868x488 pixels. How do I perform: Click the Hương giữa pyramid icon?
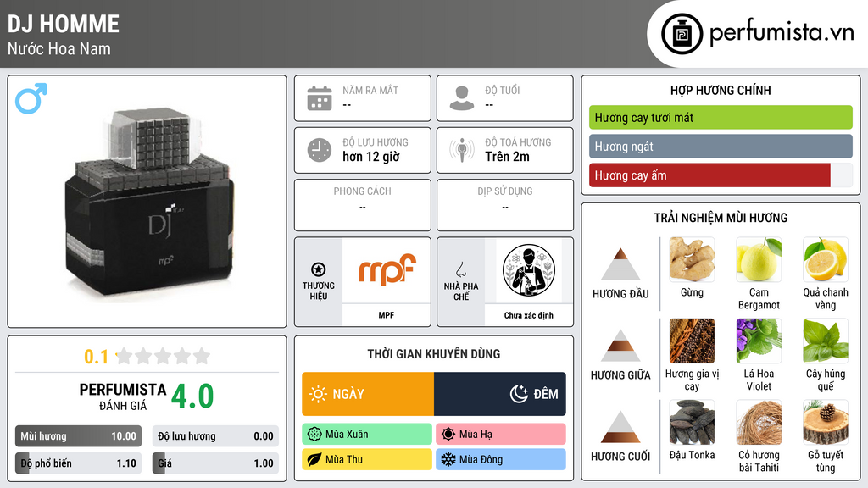pyautogui.click(x=620, y=346)
